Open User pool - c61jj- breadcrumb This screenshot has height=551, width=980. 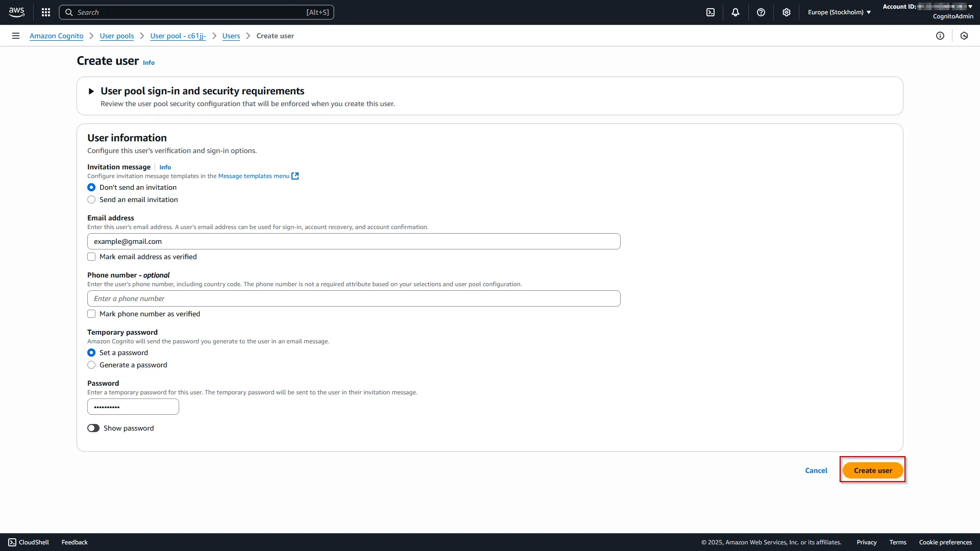[x=178, y=36]
